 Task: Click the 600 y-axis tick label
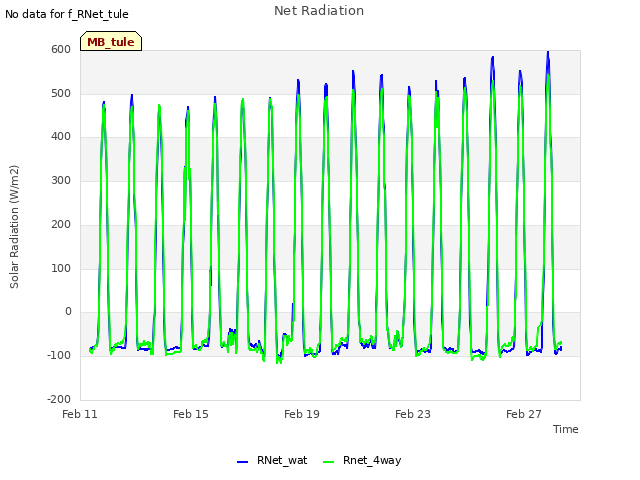tap(61, 50)
